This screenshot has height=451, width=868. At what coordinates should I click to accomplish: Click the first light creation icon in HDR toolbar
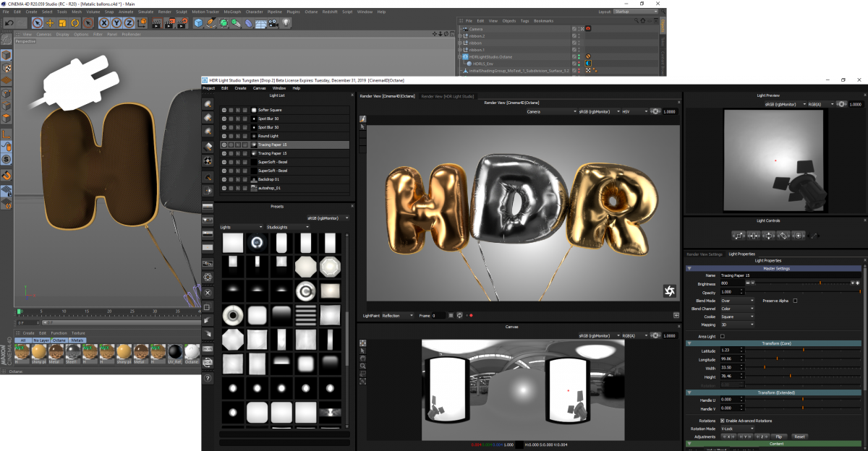[208, 104]
